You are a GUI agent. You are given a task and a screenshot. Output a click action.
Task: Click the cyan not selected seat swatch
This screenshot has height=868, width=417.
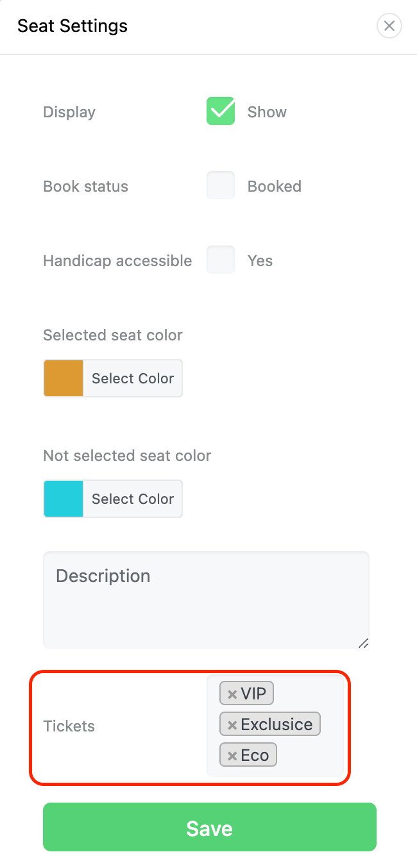64,499
